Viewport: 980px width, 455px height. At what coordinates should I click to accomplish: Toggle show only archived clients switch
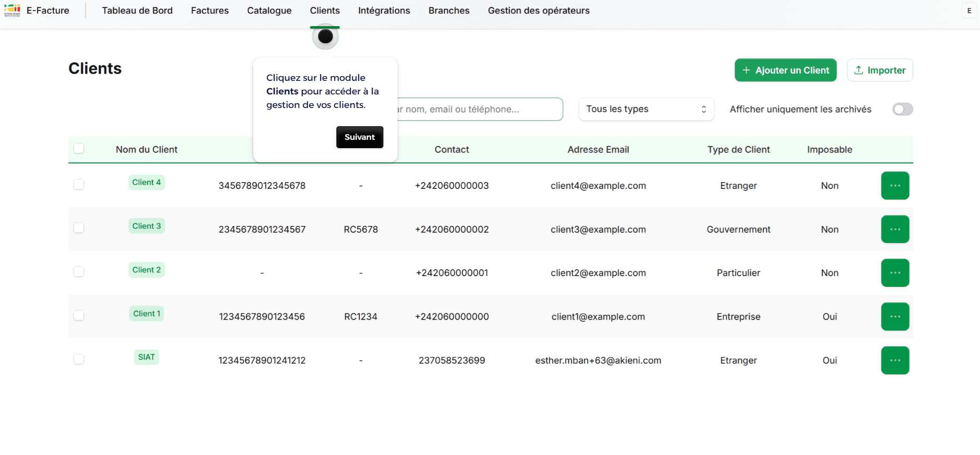tap(902, 109)
